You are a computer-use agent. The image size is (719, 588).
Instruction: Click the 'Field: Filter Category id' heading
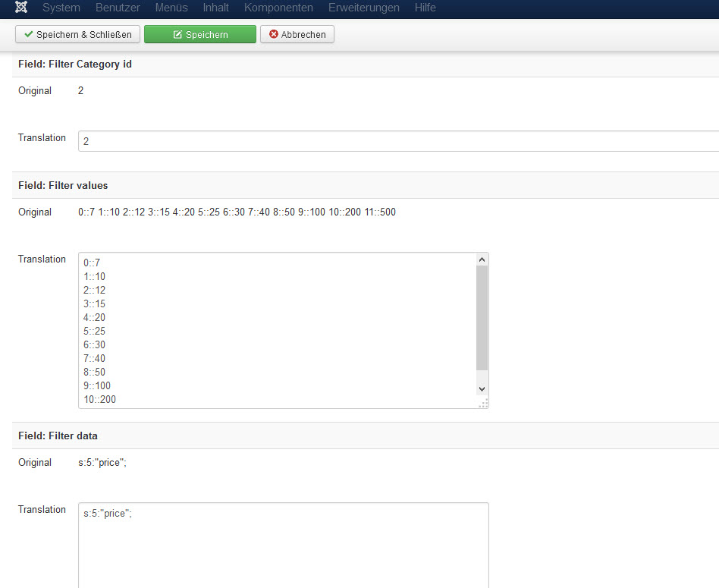[x=75, y=64]
